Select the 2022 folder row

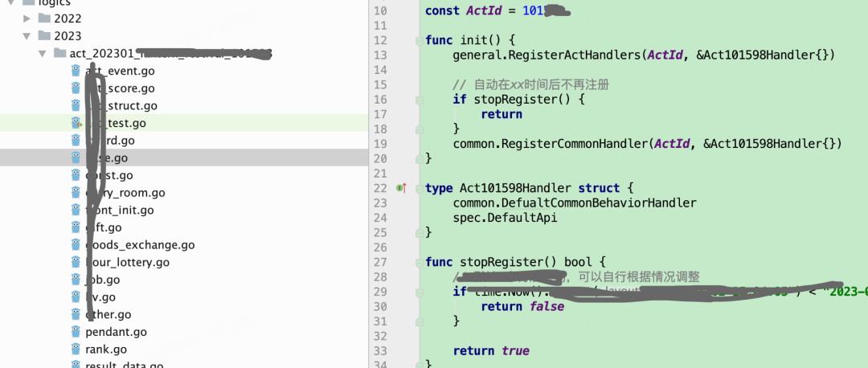click(184, 18)
